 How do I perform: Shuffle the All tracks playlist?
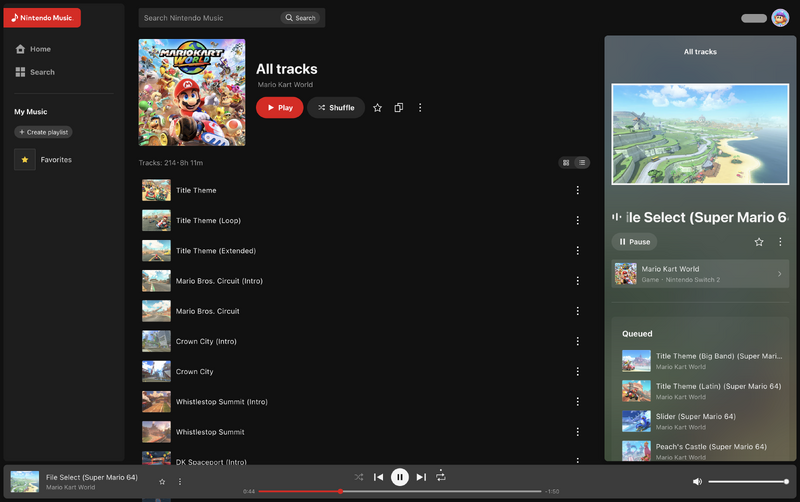click(x=336, y=108)
